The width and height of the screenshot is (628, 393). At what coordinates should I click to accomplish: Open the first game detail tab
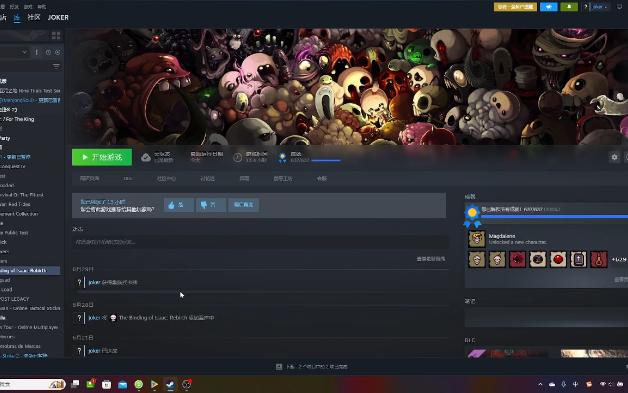pyautogui.click(x=89, y=179)
